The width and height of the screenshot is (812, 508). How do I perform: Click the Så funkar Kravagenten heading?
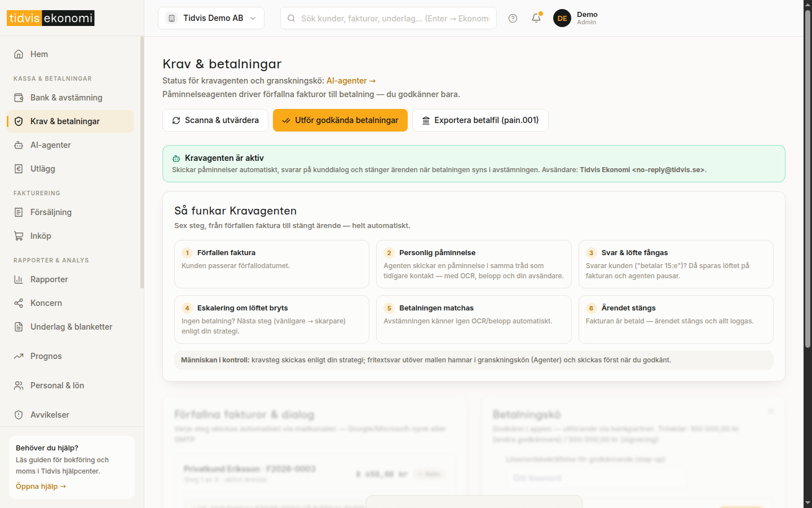(x=235, y=211)
